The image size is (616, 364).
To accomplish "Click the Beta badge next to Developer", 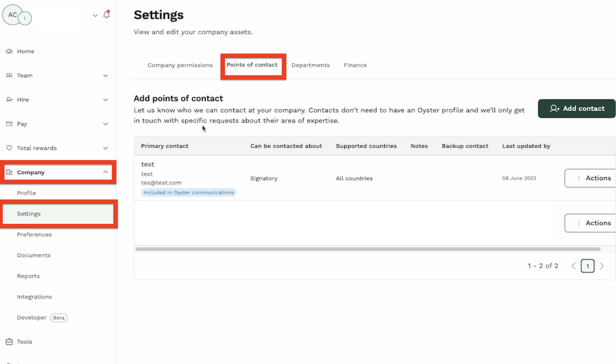I will pyautogui.click(x=59, y=318).
